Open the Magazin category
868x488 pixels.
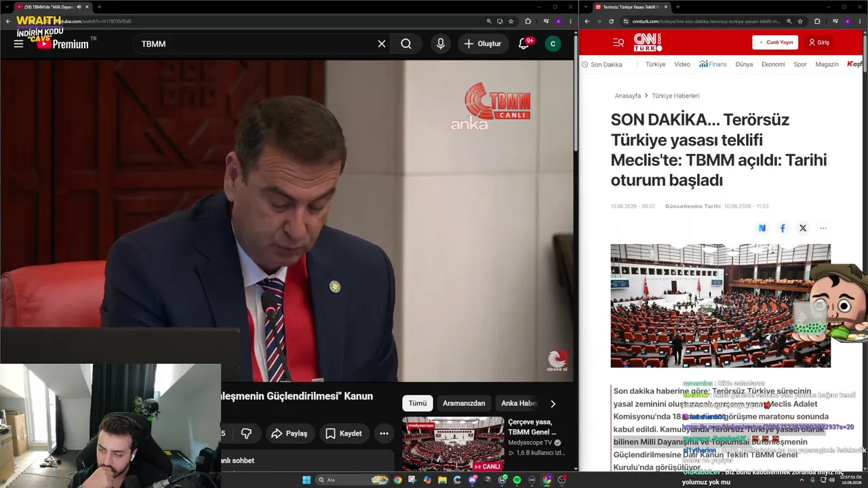[827, 64]
